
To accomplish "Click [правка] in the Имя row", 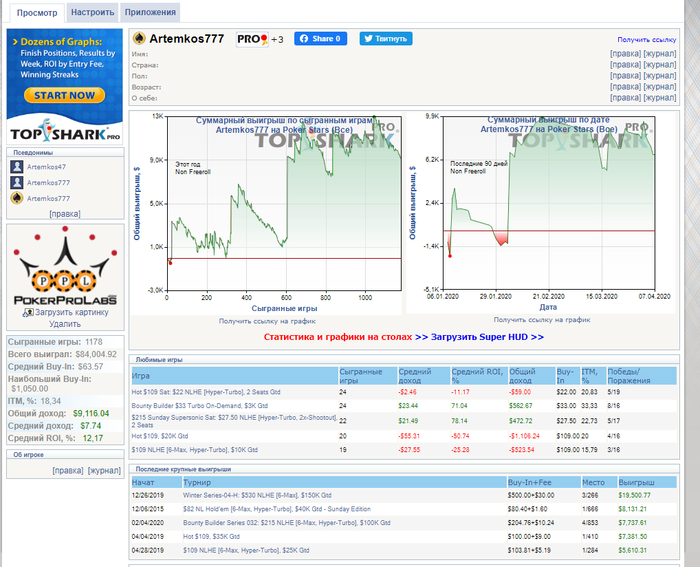I will pos(625,54).
